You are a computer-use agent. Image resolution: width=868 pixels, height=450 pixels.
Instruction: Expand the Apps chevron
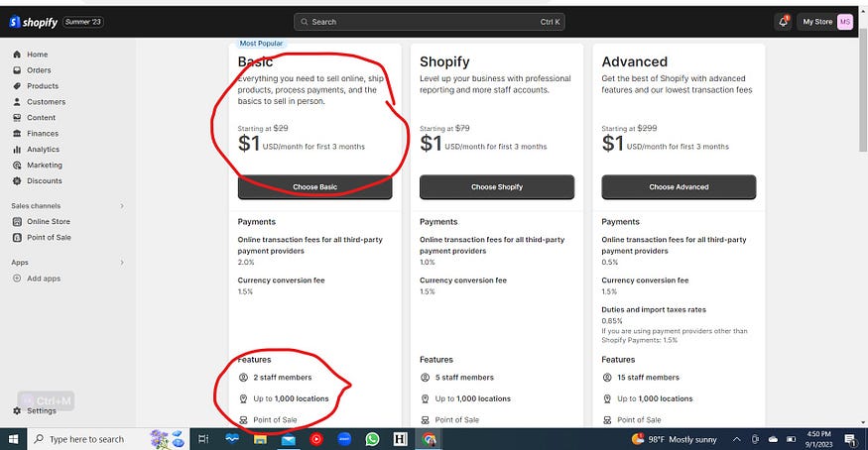pyautogui.click(x=122, y=263)
